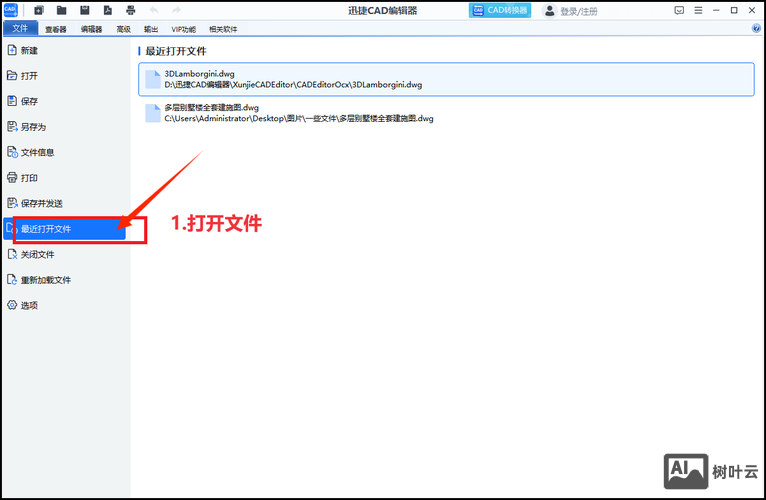Select 关闭文件 in the file menu
This screenshot has height=500, width=766.
(66, 254)
